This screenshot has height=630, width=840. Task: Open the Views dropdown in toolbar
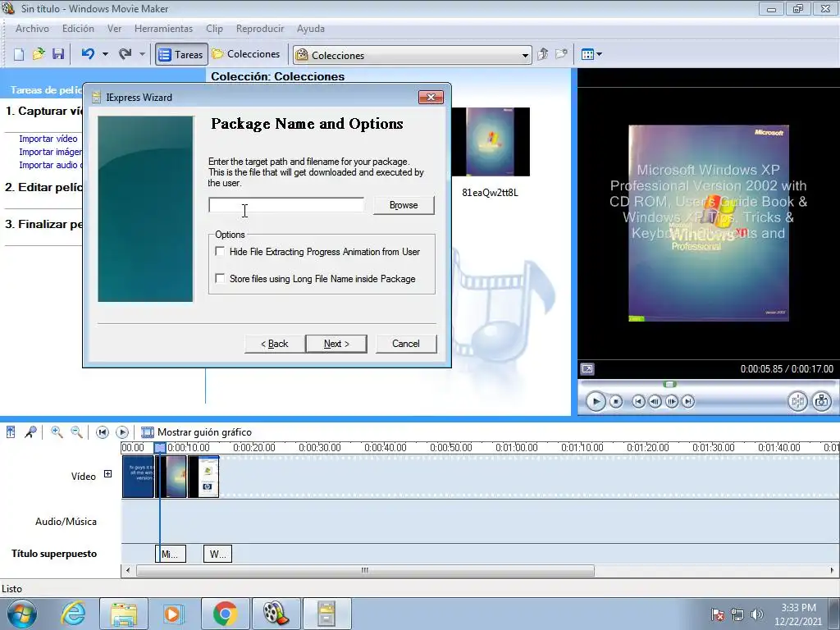pos(591,54)
